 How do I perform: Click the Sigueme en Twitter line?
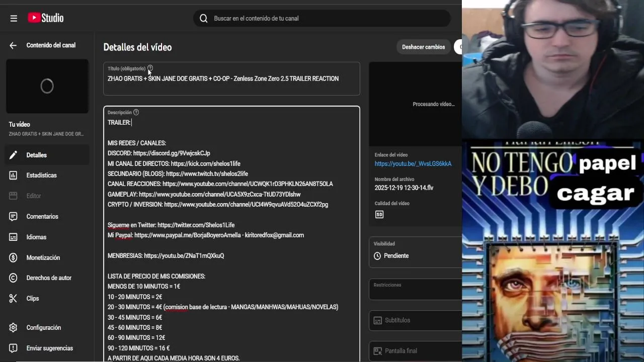pyautogui.click(x=171, y=225)
